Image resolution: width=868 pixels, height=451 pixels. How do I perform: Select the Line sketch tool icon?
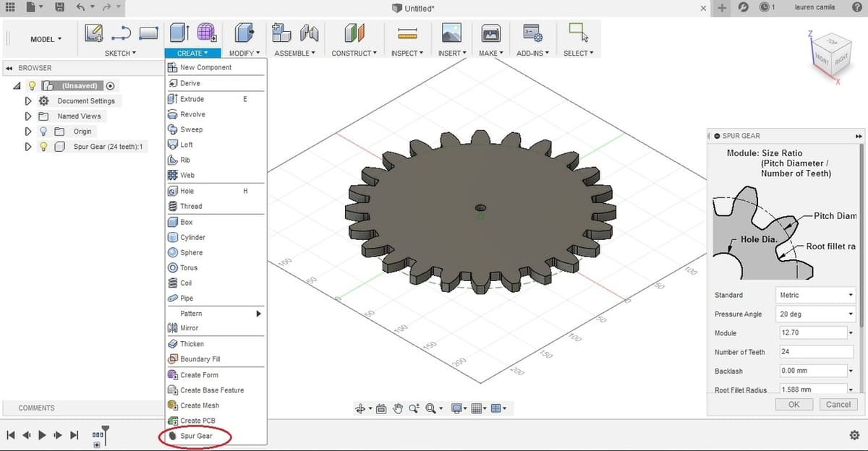121,33
